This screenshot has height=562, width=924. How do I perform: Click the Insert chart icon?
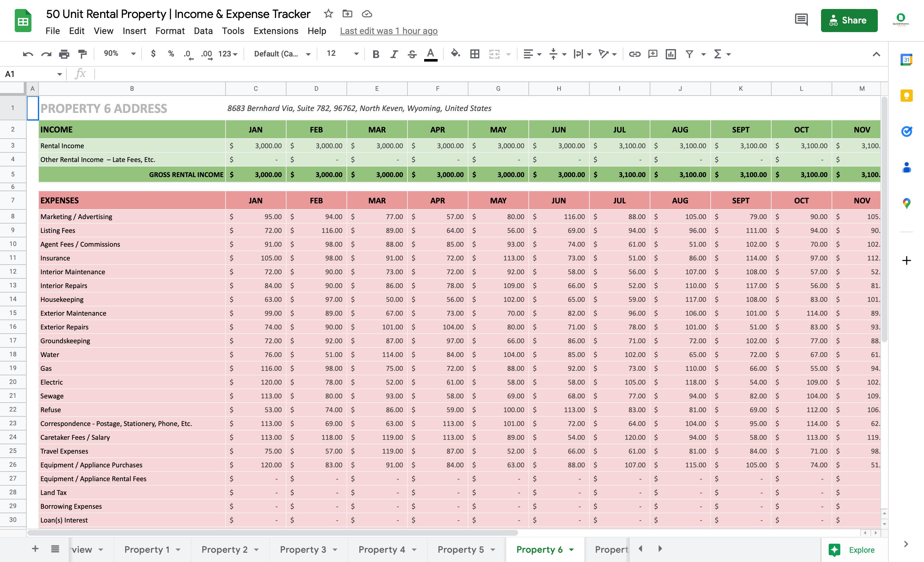(x=671, y=54)
